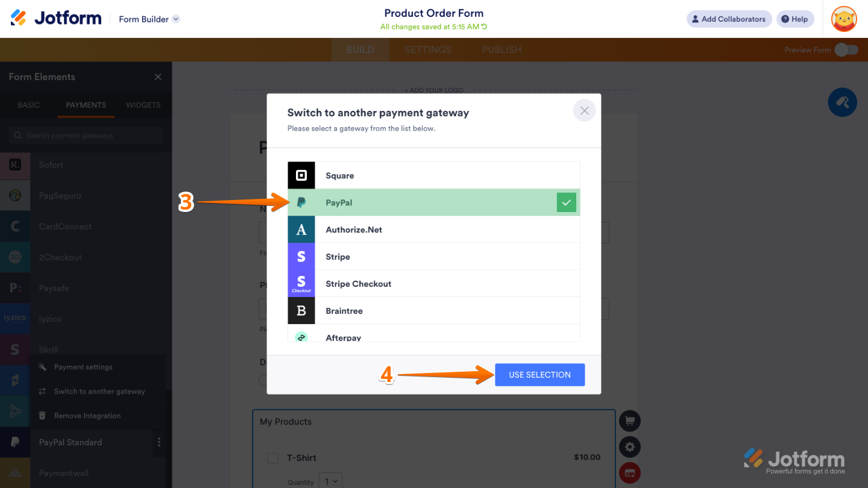Viewport: 868px width, 488px height.
Task: Open the user avatar menu
Action: coord(844,19)
